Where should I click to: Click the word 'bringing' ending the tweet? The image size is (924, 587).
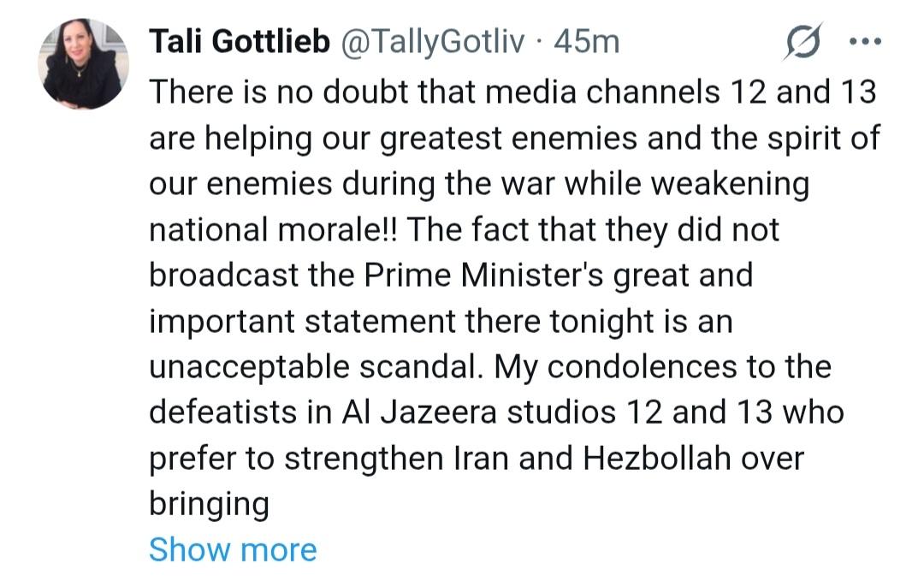[x=209, y=504]
